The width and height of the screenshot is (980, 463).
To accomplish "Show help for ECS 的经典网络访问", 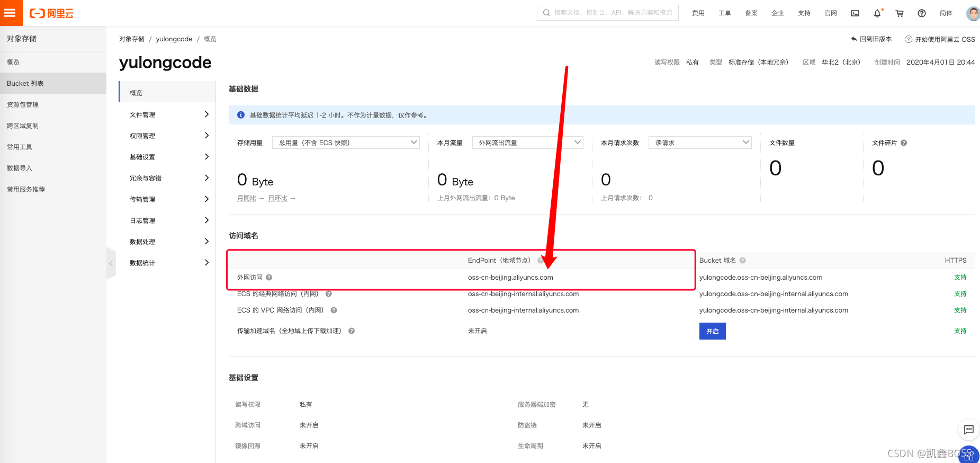I will coord(328,293).
